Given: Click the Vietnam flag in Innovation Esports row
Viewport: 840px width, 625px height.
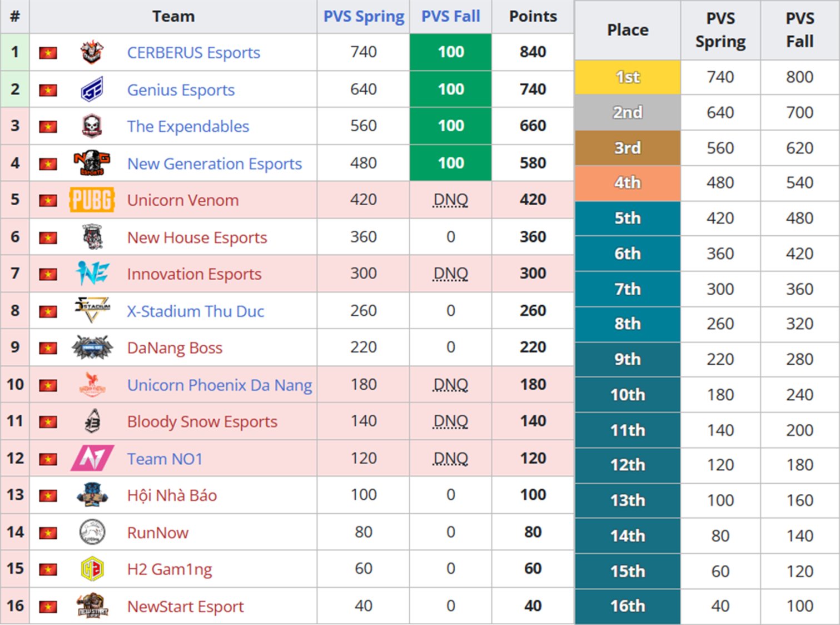Looking at the screenshot, I should tap(48, 274).
